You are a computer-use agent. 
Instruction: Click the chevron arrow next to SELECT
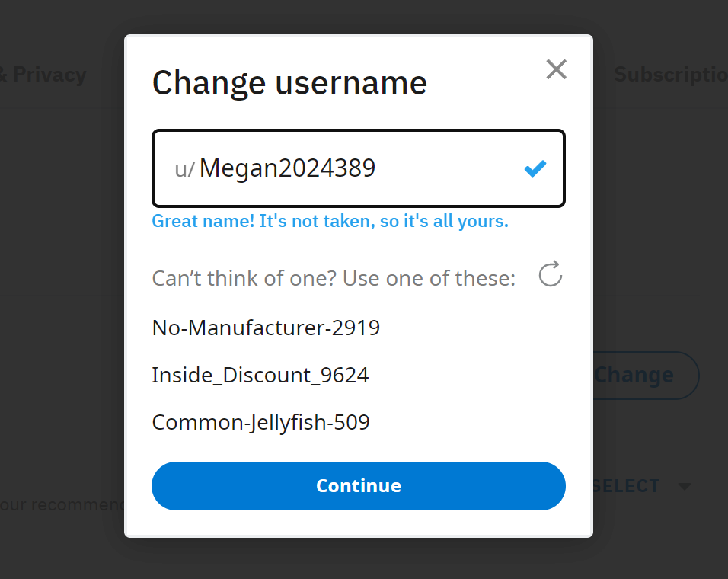(x=685, y=485)
